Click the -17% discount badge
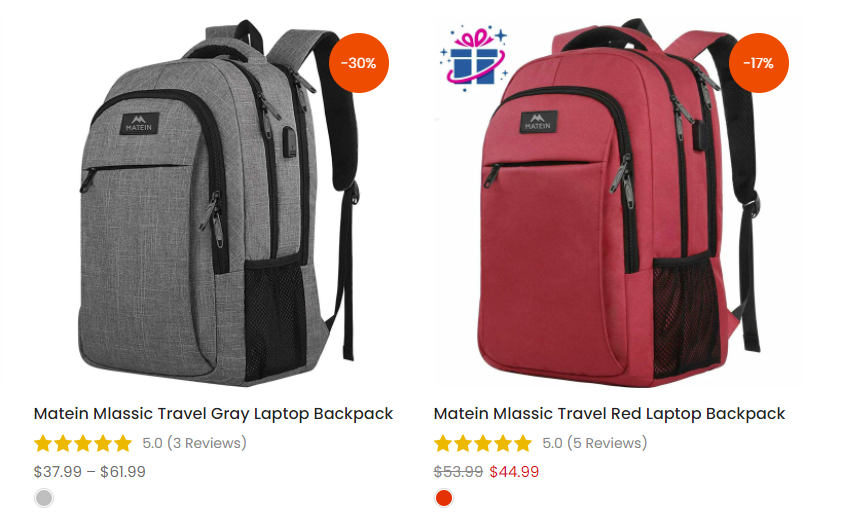The height and width of the screenshot is (518, 842). click(x=758, y=63)
